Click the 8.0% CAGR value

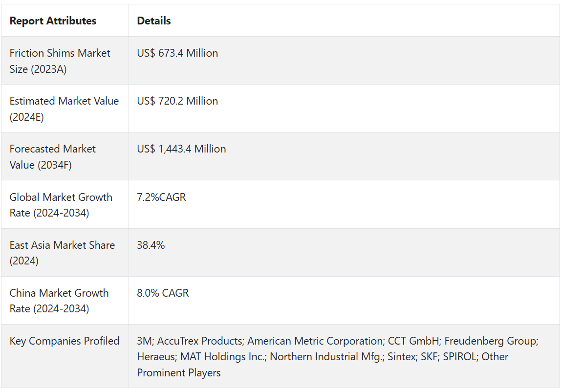(x=163, y=293)
